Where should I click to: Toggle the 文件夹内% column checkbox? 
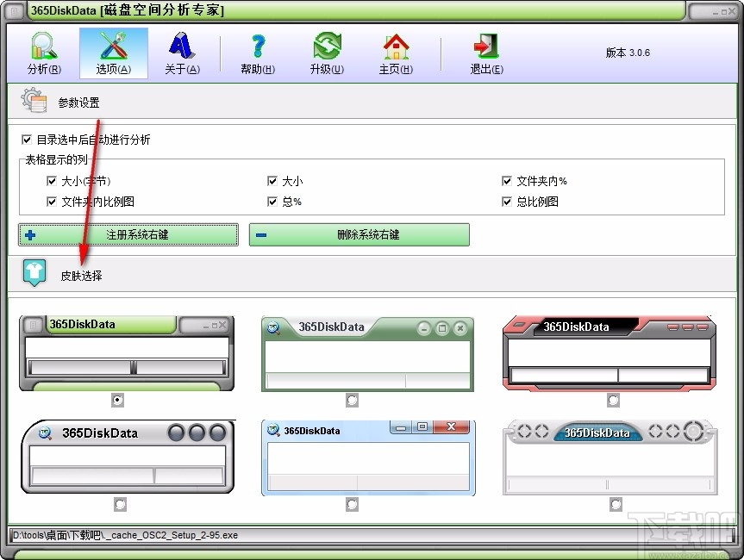coord(507,181)
